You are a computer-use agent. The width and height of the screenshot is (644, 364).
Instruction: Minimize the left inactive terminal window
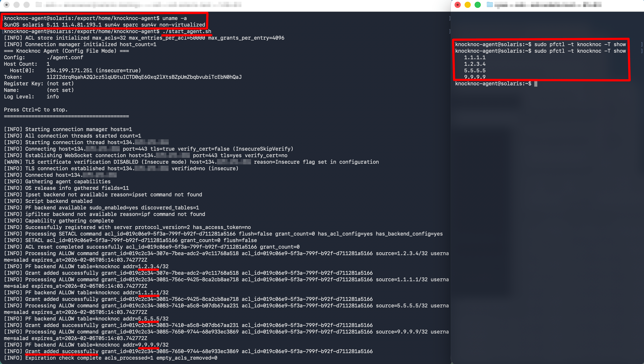pyautogui.click(x=17, y=5)
